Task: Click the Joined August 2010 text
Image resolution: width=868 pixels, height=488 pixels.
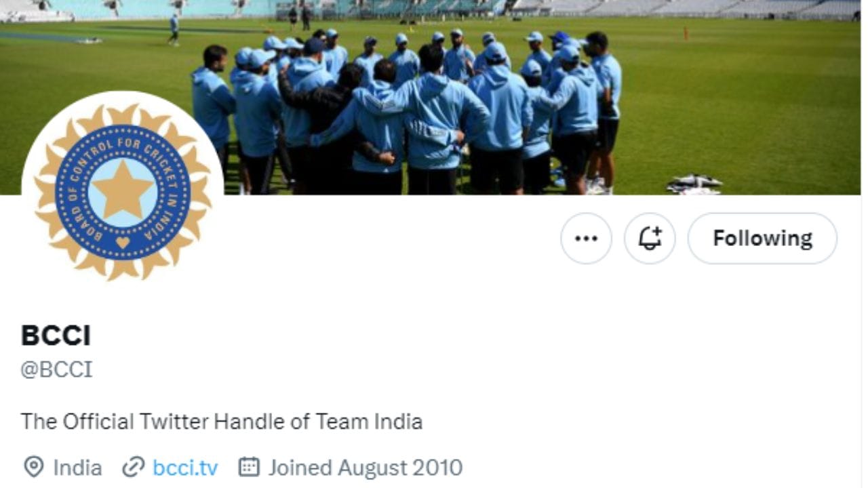Action: (366, 468)
